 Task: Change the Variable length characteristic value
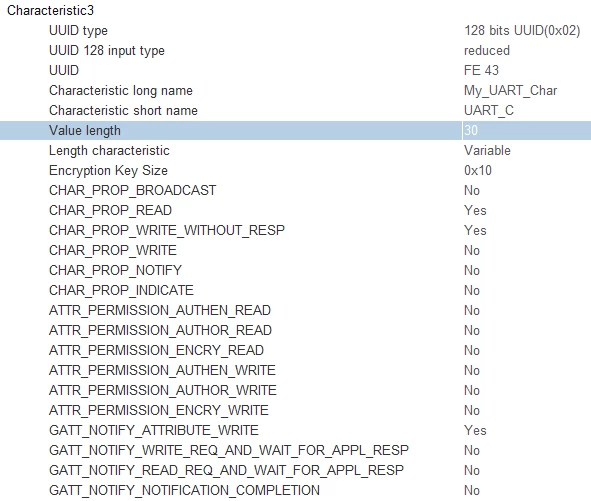(x=487, y=150)
